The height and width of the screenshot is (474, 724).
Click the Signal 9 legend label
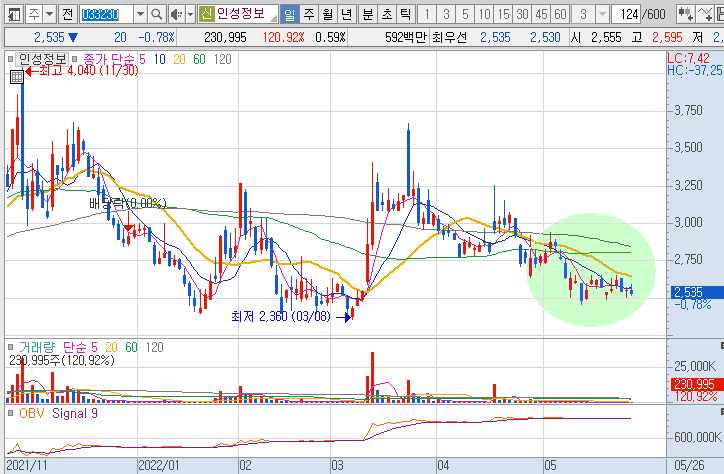click(x=75, y=413)
